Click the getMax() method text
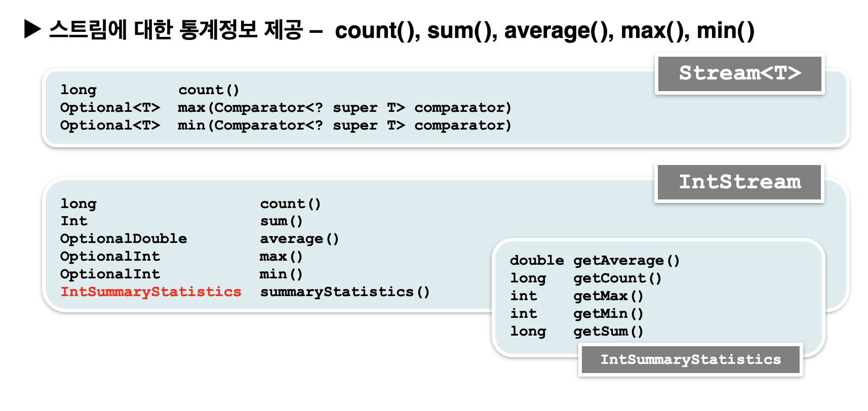The height and width of the screenshot is (411, 868). click(608, 296)
